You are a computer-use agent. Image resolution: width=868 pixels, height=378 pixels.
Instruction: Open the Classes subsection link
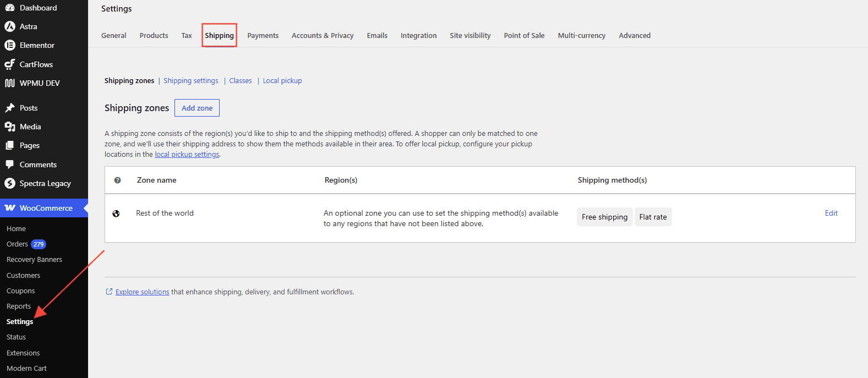tap(241, 80)
